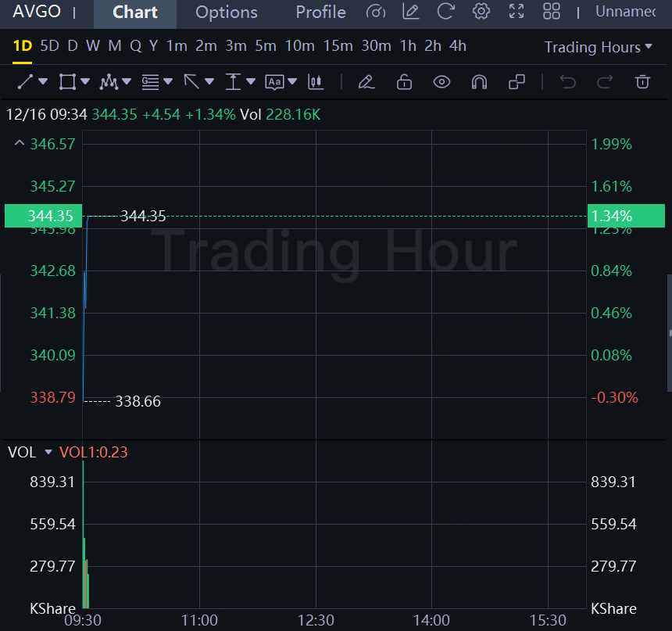Refresh the chart with the circular arrow icon
This screenshot has height=631, width=672.
[445, 11]
